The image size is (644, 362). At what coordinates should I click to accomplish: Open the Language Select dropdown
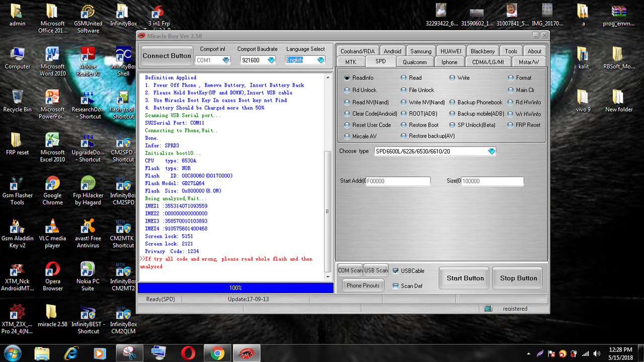click(x=320, y=60)
